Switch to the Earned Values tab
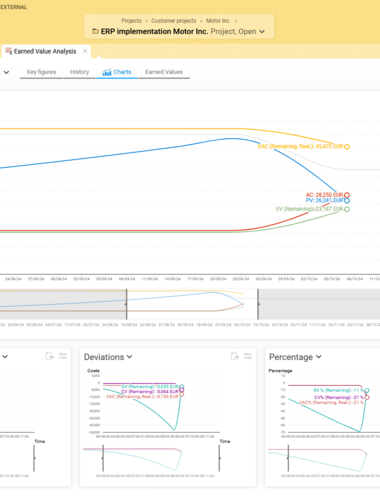Image resolution: width=380 pixels, height=501 pixels. [164, 72]
